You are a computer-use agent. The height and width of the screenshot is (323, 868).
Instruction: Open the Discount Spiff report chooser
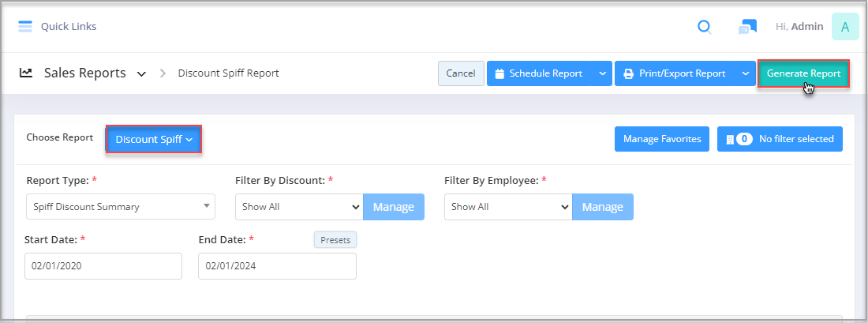tap(153, 140)
